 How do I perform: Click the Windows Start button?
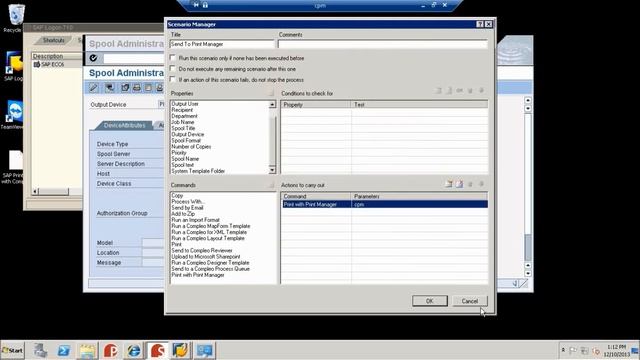[13, 350]
